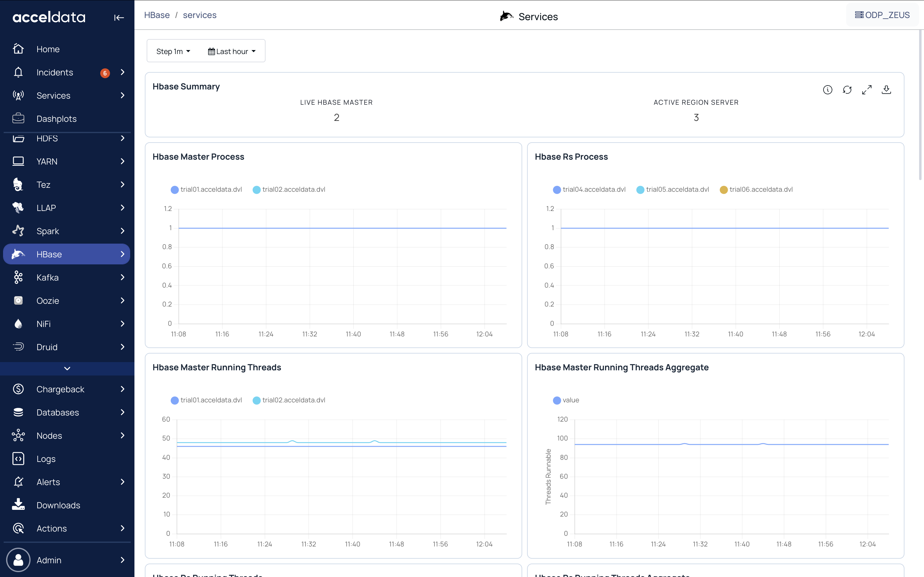This screenshot has width=924, height=577.
Task: Refresh the Hbase Summary panel
Action: (847, 90)
